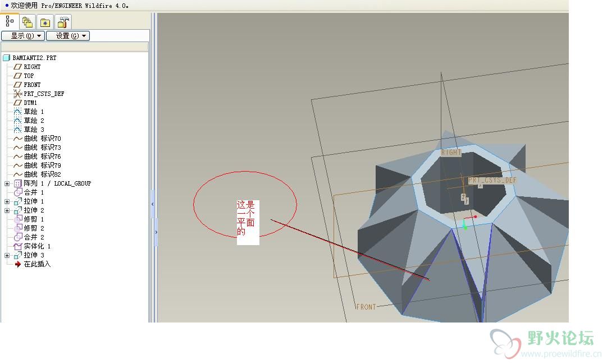This screenshot has height=364, width=607.
Task: Select the BAMIANTI2.PRT root node
Action: point(34,58)
